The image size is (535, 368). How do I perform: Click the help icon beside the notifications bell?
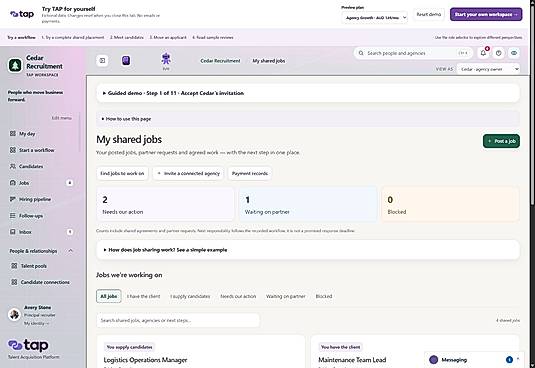pos(499,53)
